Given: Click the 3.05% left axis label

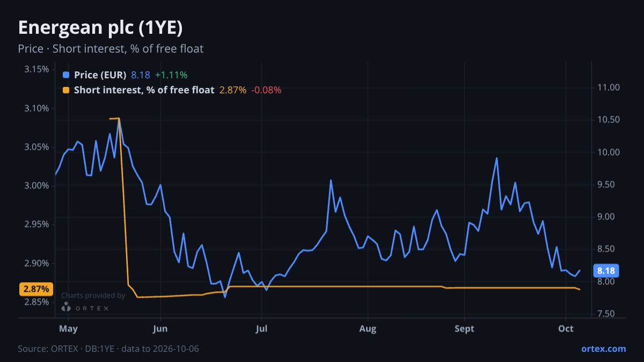Looking at the screenshot, I should pos(36,147).
